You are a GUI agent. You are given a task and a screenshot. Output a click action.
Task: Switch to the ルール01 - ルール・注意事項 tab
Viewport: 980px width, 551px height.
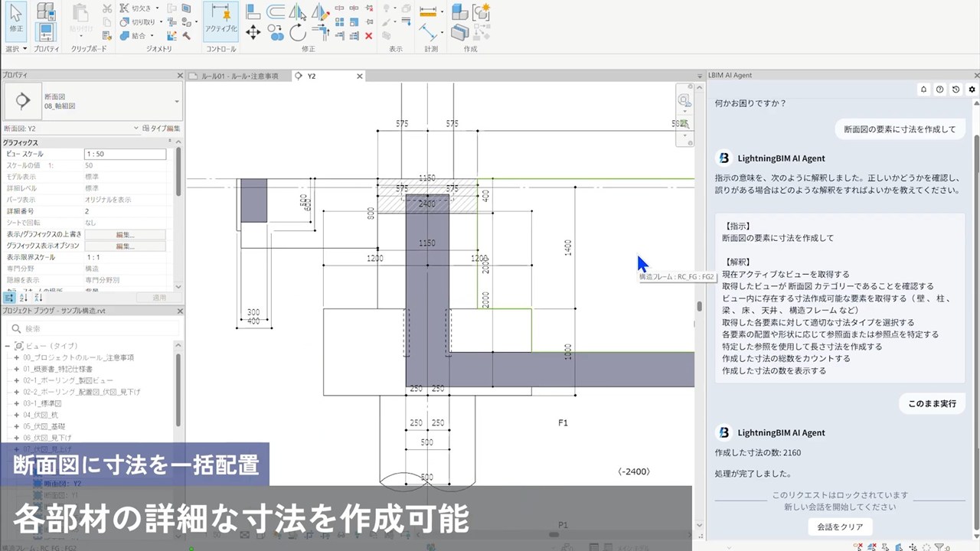[239, 77]
